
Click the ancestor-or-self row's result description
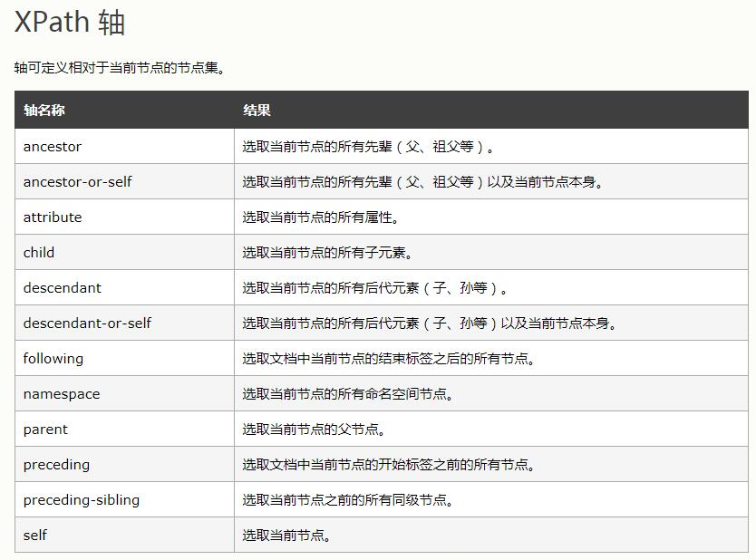(x=422, y=182)
